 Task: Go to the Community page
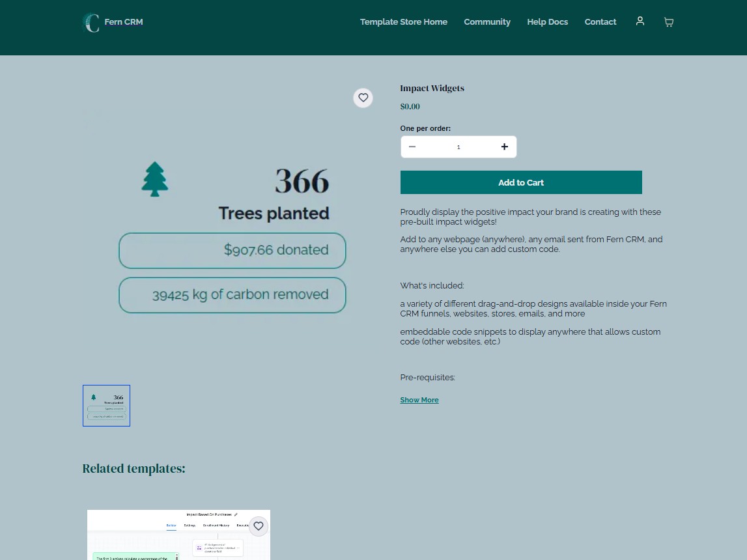click(x=487, y=22)
